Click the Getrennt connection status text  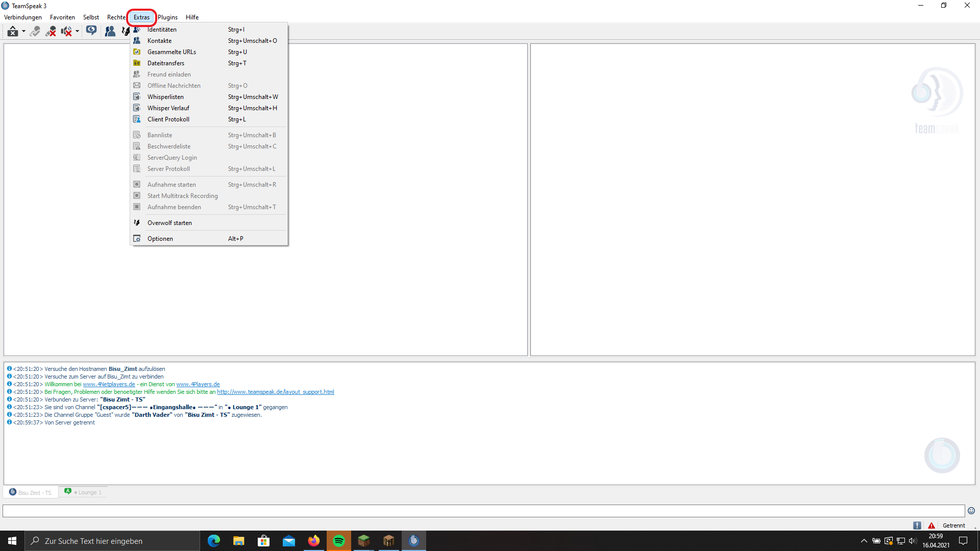(953, 525)
